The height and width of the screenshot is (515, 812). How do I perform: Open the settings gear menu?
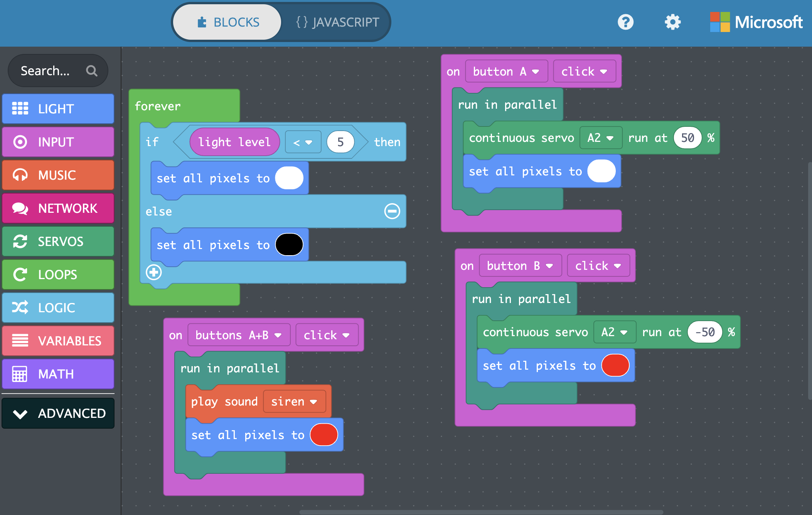pos(672,22)
